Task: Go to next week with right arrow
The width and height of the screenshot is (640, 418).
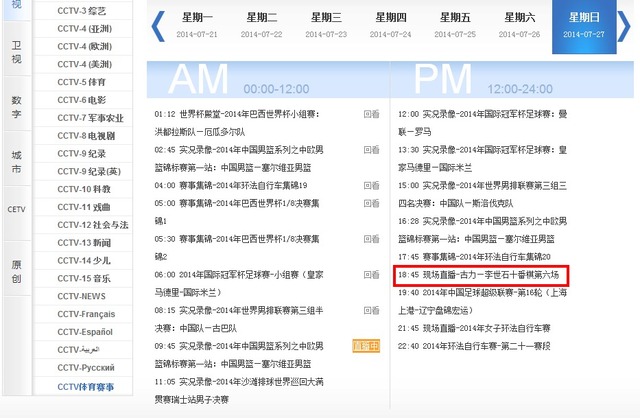Action: pyautogui.click(x=624, y=27)
